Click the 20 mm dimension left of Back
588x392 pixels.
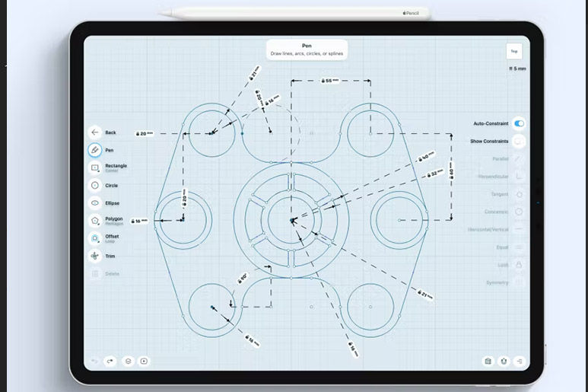[x=145, y=133]
